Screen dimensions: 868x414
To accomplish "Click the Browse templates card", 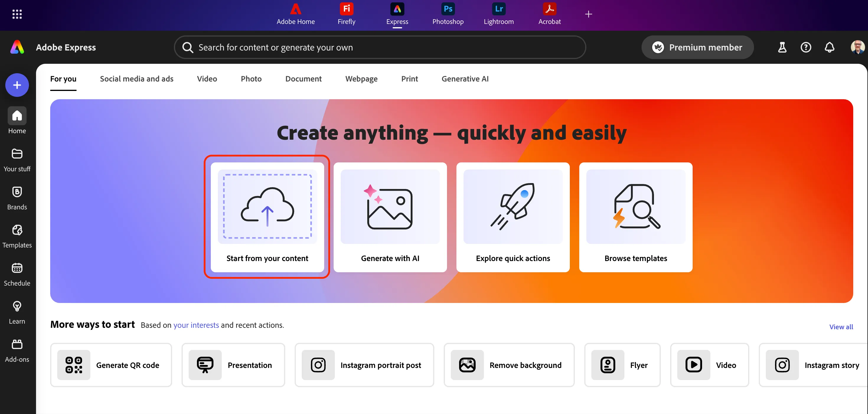I will coord(635,217).
